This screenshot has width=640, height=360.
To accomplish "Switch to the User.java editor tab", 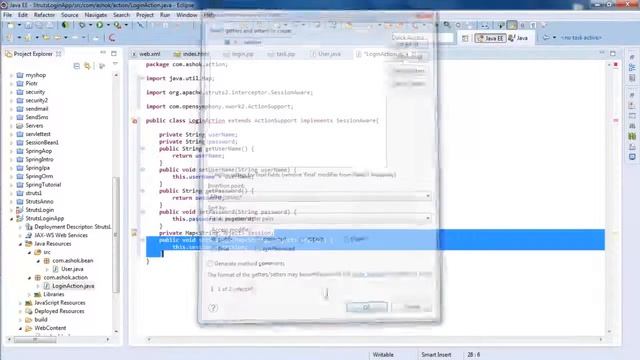I will coord(329,54).
